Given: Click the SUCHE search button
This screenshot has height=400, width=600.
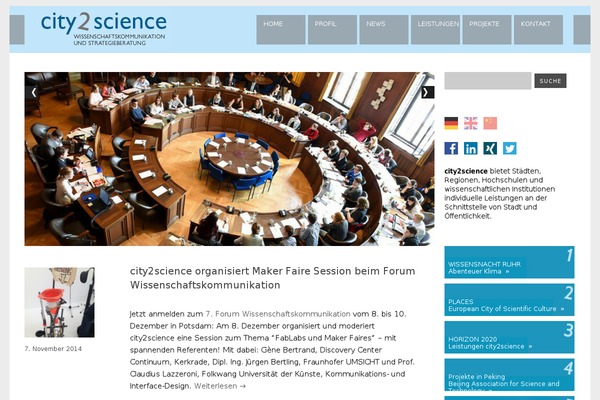Looking at the screenshot, I should 550,81.
